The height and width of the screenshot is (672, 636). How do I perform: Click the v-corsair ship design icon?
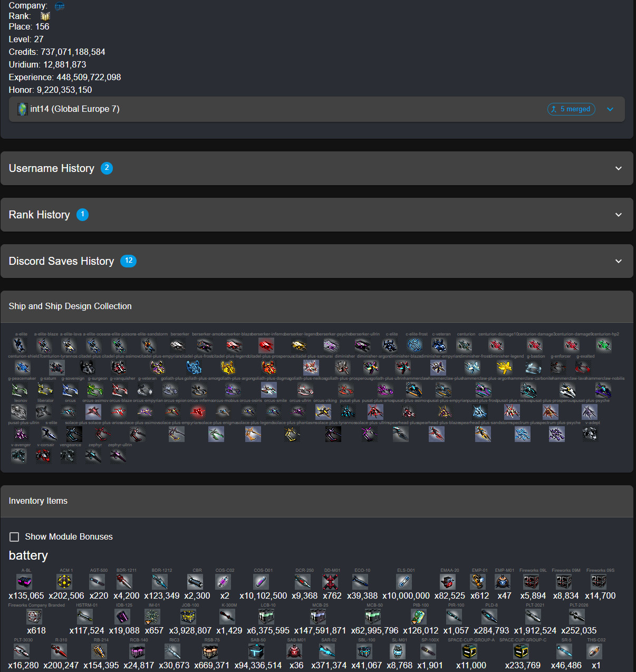[x=43, y=456]
